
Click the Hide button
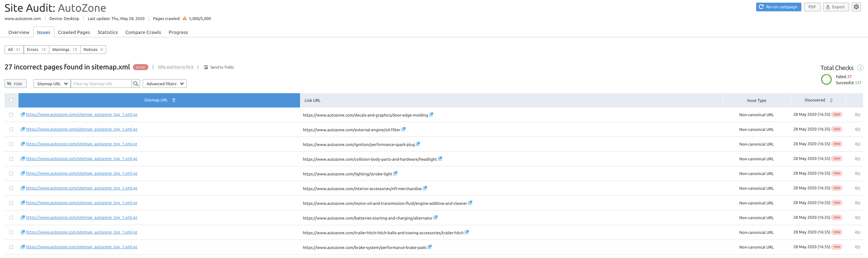(x=15, y=84)
